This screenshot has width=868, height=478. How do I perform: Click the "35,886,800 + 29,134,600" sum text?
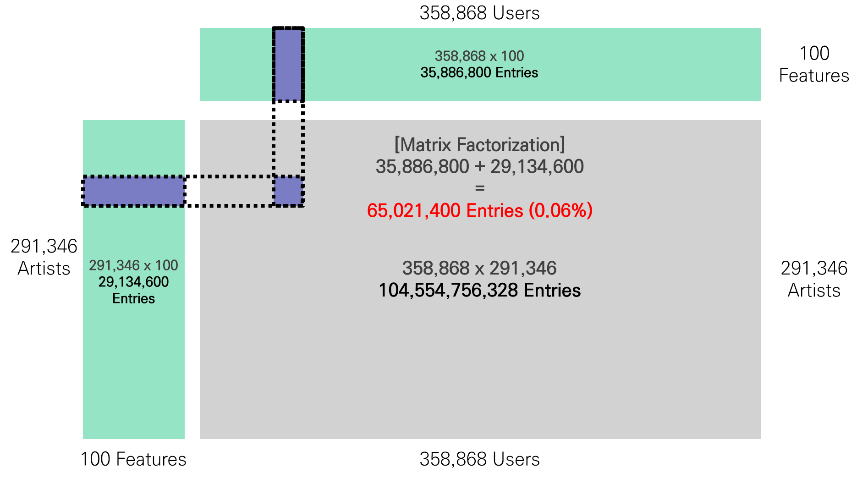click(479, 166)
